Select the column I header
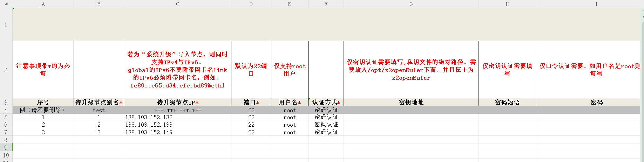644x162 pixels. tap(596, 4)
